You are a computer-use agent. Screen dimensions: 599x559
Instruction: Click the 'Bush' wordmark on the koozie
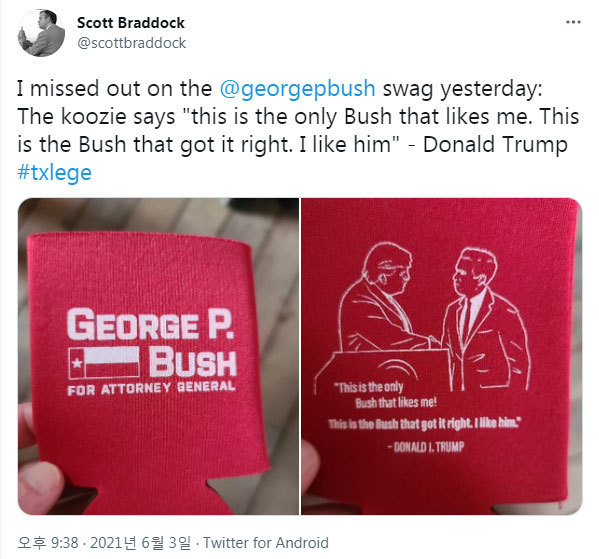[x=193, y=362]
